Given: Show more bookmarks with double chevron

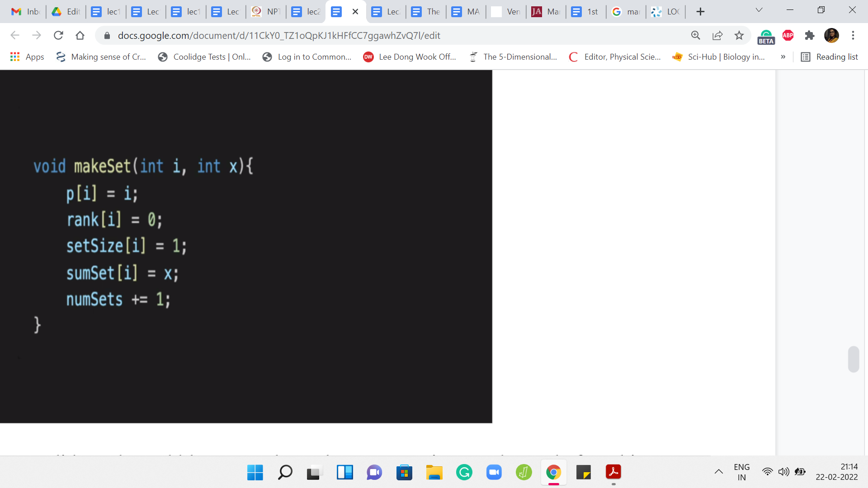Looking at the screenshot, I should pyautogui.click(x=783, y=57).
